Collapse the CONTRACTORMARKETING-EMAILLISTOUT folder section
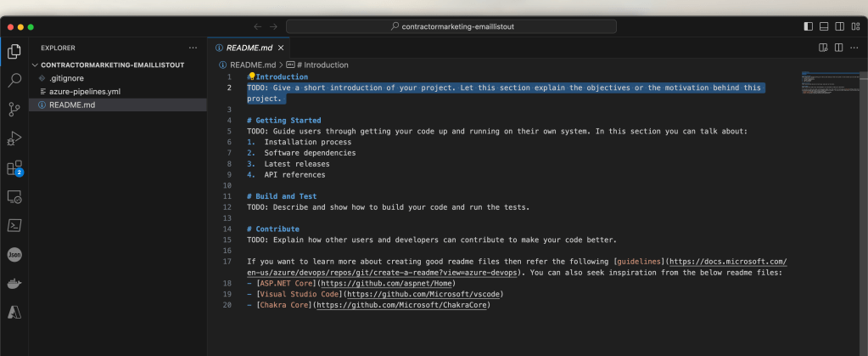 click(112, 65)
